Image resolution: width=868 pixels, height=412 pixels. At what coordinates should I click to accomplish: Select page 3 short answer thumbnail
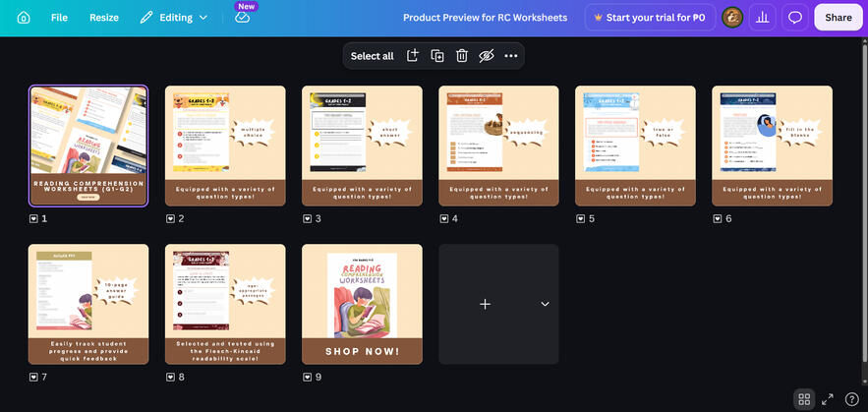click(362, 146)
